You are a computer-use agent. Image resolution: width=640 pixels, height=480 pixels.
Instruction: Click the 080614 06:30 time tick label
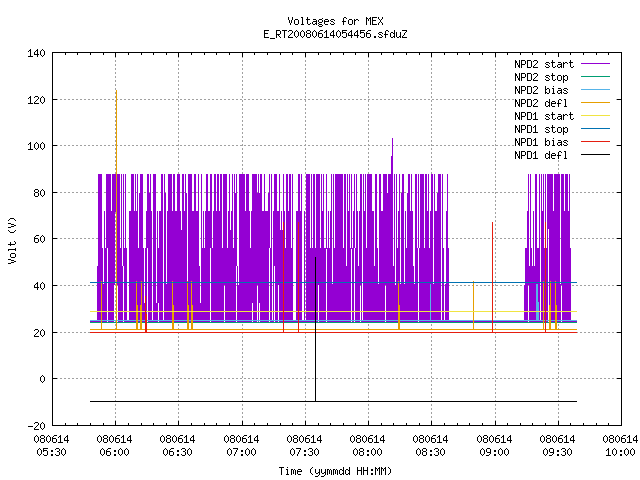click(178, 446)
